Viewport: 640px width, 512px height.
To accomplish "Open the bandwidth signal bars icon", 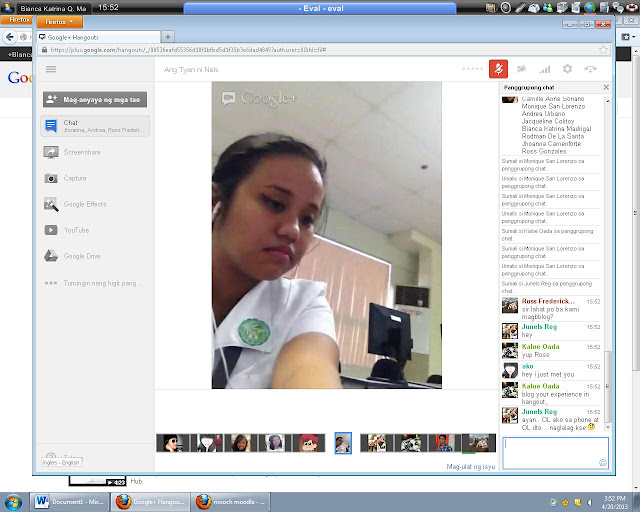I will 544,69.
